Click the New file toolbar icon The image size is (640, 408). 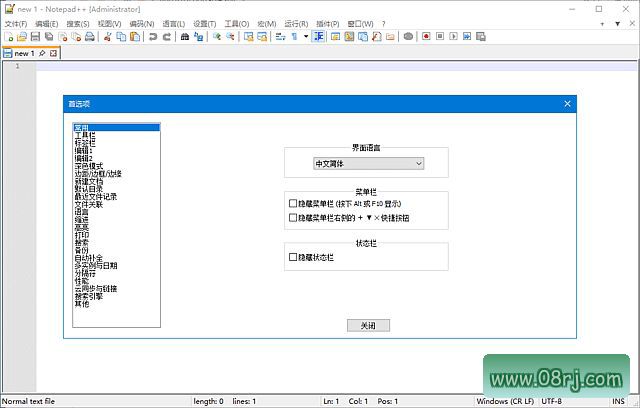point(8,36)
